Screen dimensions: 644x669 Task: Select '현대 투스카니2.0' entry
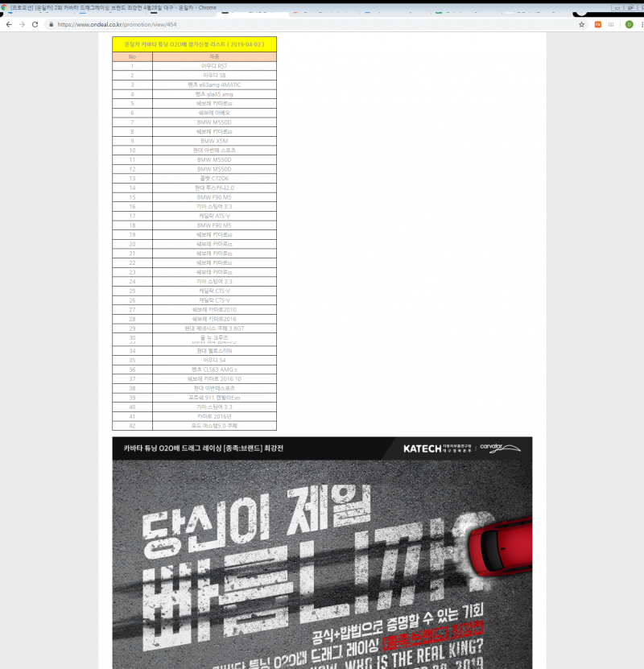click(214, 188)
